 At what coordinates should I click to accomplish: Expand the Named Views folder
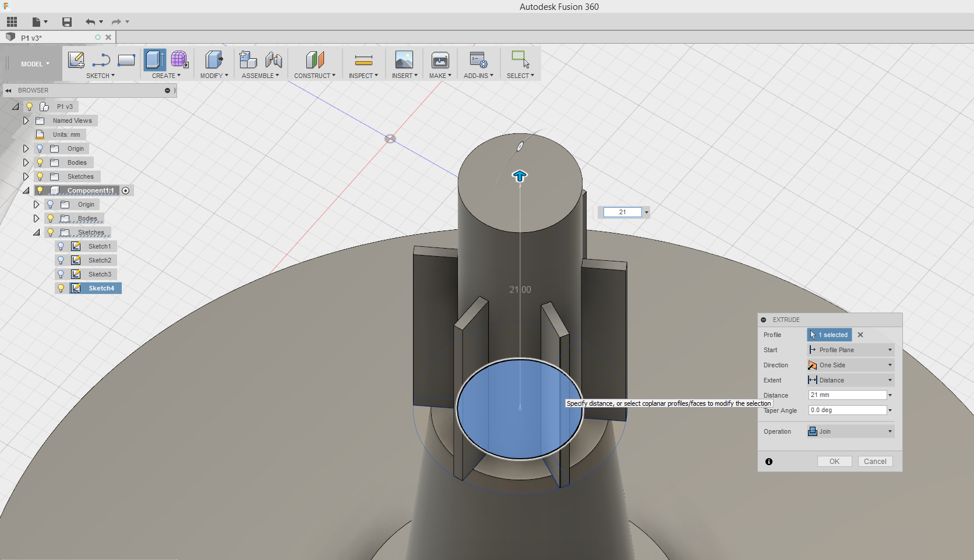click(x=26, y=120)
